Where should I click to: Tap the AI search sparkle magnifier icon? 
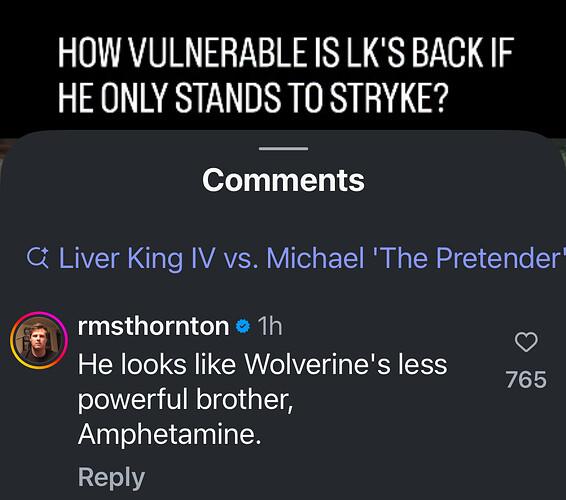[38, 258]
